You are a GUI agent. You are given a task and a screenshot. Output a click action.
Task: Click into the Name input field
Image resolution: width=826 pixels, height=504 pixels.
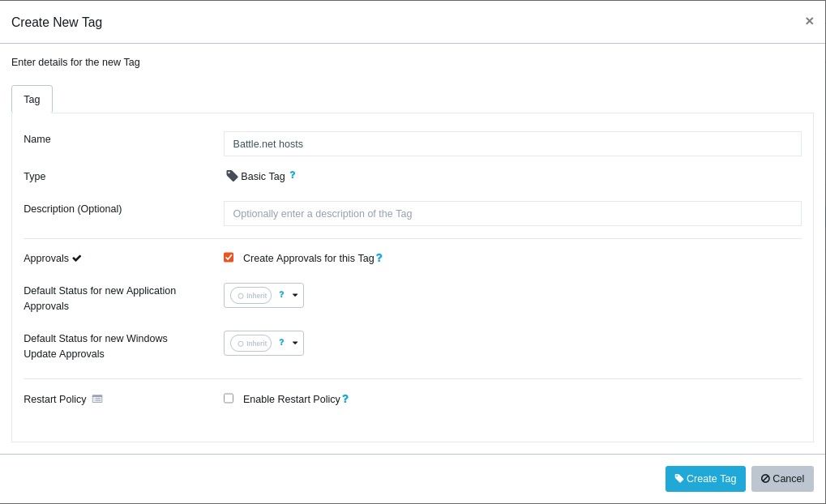pos(511,144)
